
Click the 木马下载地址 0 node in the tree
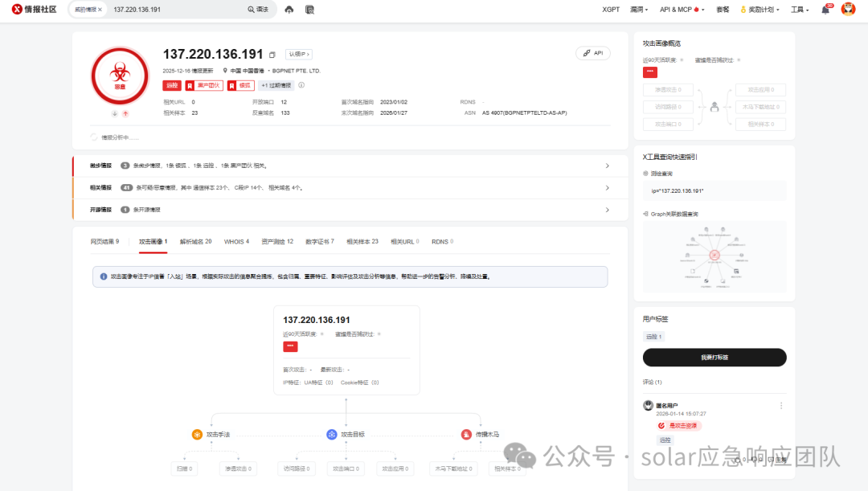pyautogui.click(x=453, y=468)
